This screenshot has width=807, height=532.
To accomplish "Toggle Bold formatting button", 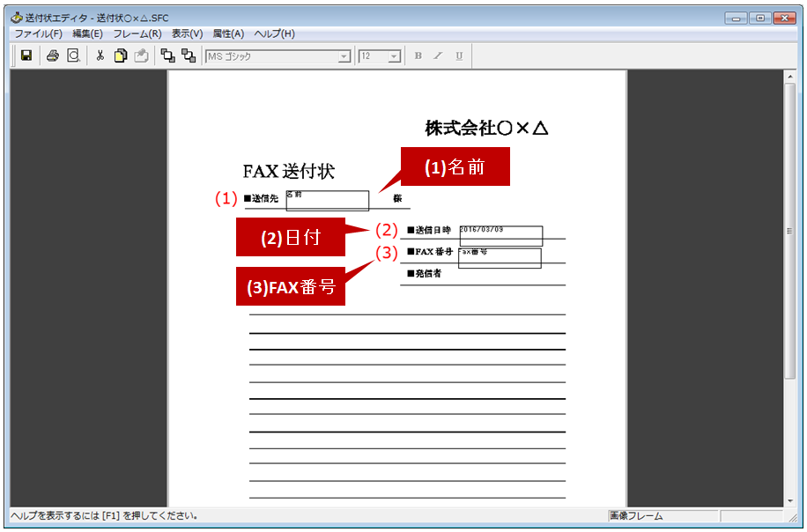I will (418, 55).
